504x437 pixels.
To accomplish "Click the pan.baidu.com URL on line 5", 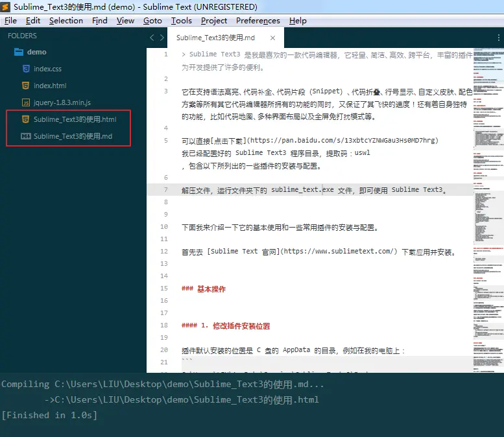I will click(344, 141).
